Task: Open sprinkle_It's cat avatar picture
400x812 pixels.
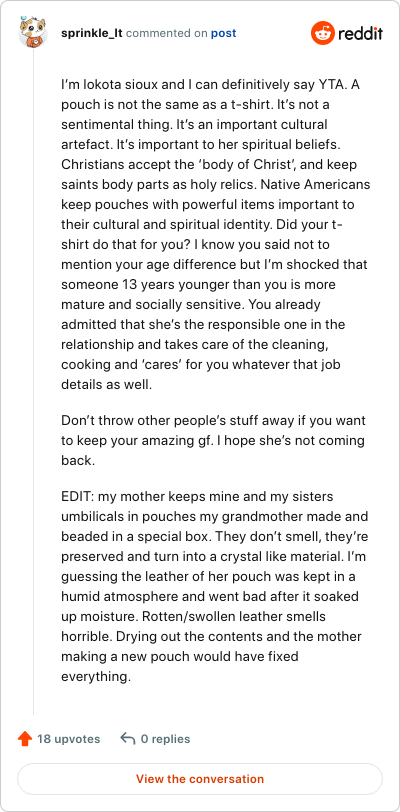Action: tap(33, 32)
